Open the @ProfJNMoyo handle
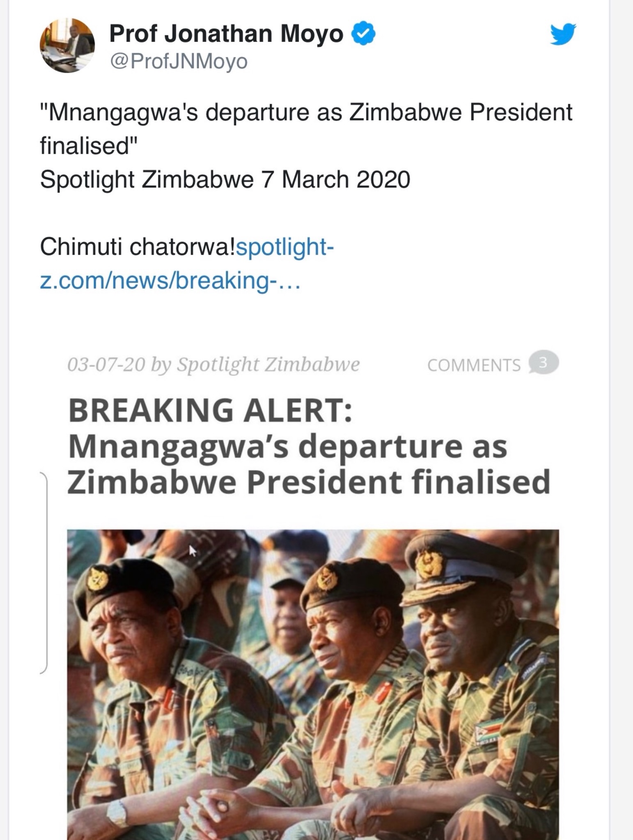Screen dimensions: 633x840 click(179, 62)
